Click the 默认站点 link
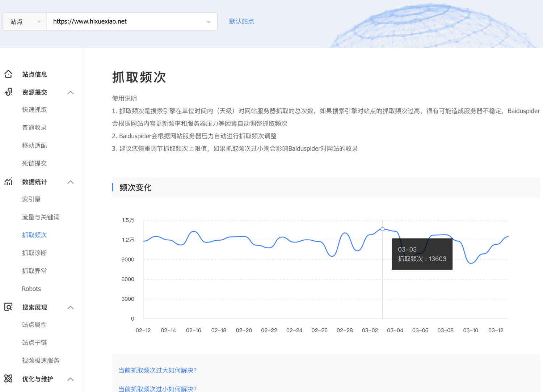The width and height of the screenshot is (543, 392). click(241, 21)
